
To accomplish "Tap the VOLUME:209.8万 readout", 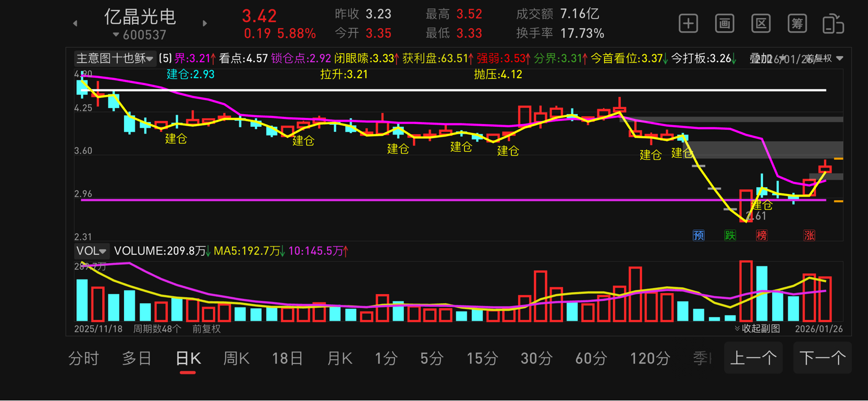I will (x=162, y=251).
